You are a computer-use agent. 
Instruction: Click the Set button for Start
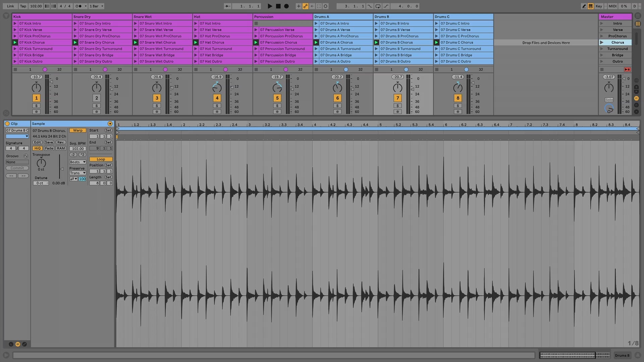tap(108, 130)
